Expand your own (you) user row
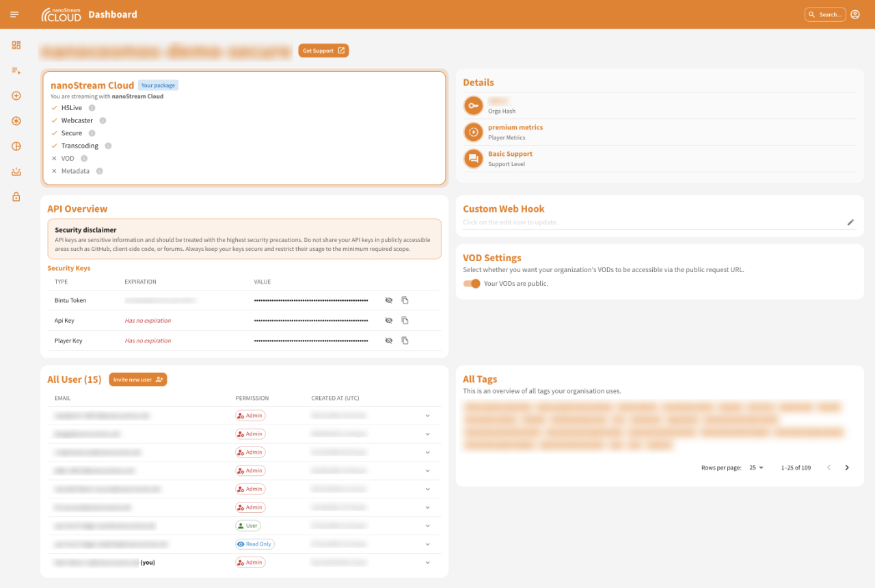The image size is (875, 588). click(427, 563)
